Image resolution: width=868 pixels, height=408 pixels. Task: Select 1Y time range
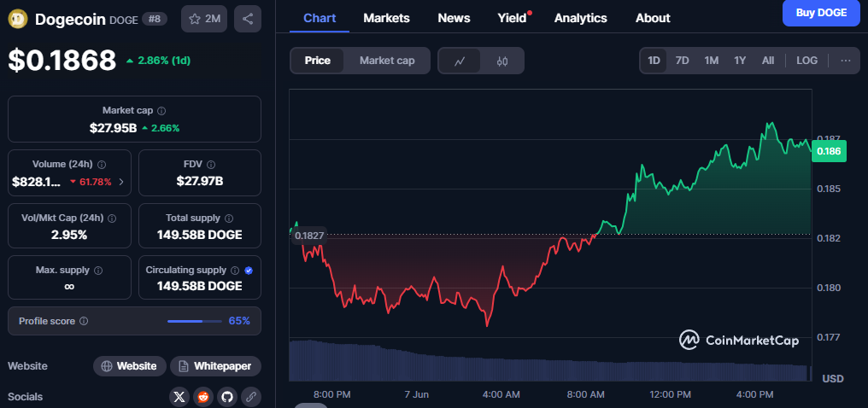[740, 61]
